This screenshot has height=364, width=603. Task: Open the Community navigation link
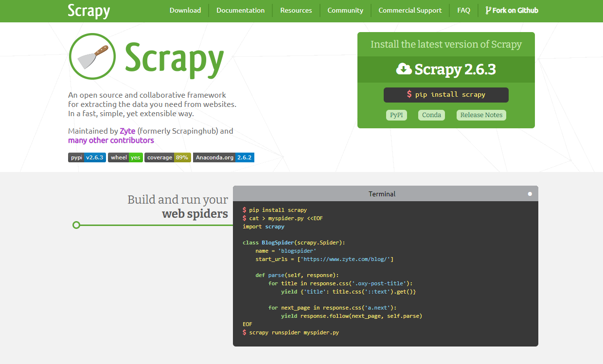[345, 10]
